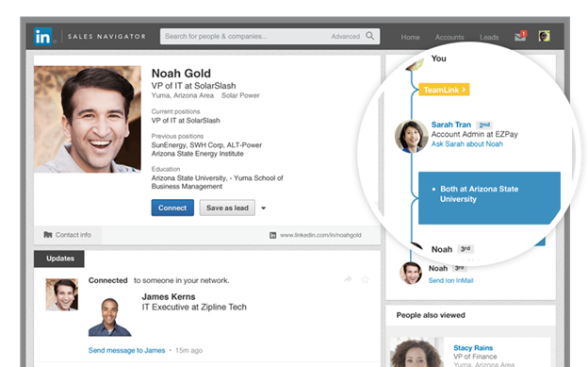Screen dimensions: 588x367
Task: Click 'People also viewed' heading
Action: point(431,315)
